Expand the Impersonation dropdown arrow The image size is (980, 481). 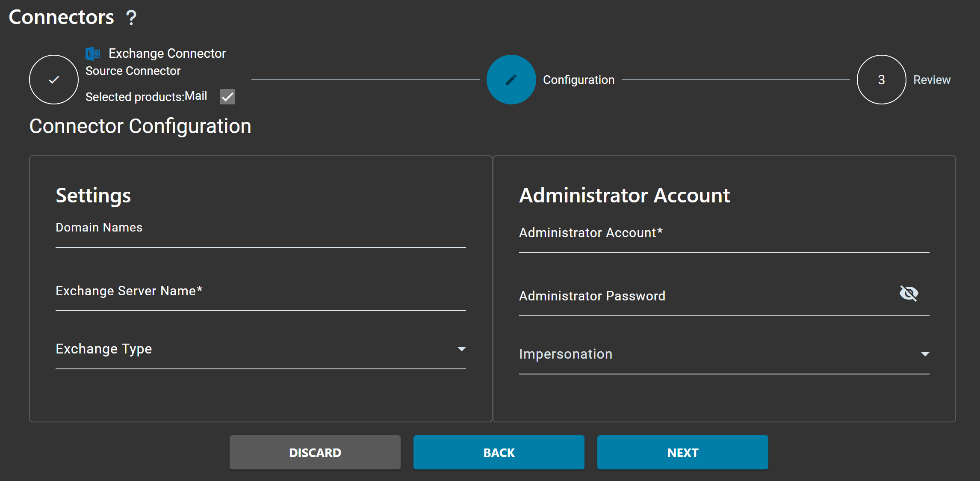coord(925,354)
